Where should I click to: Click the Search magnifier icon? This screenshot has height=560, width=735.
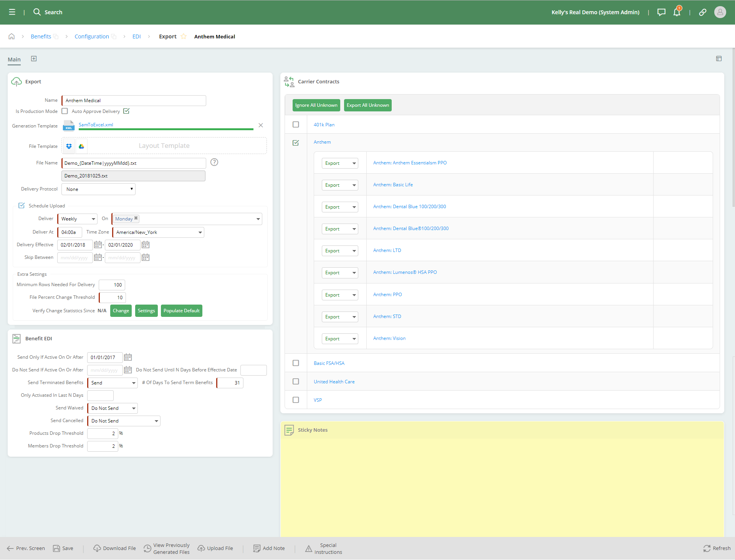pos(37,12)
